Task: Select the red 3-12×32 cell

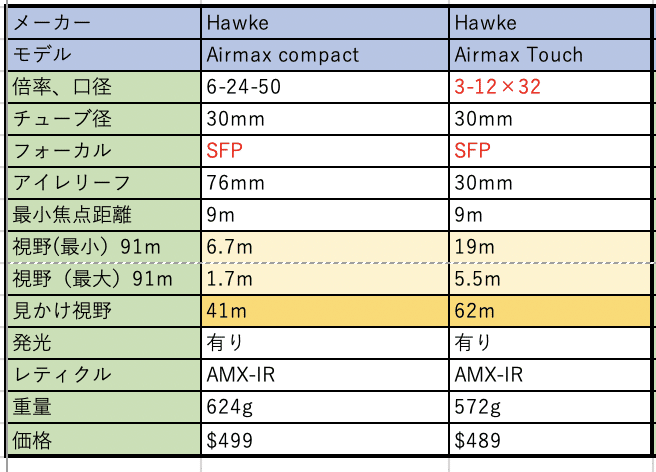Action: (x=550, y=86)
